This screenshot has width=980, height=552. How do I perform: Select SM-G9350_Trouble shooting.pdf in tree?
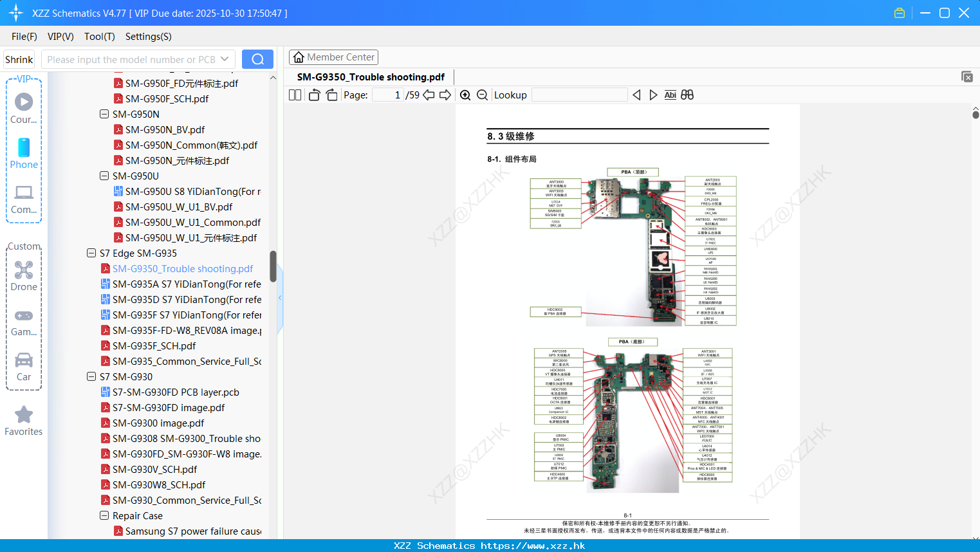[x=183, y=268]
